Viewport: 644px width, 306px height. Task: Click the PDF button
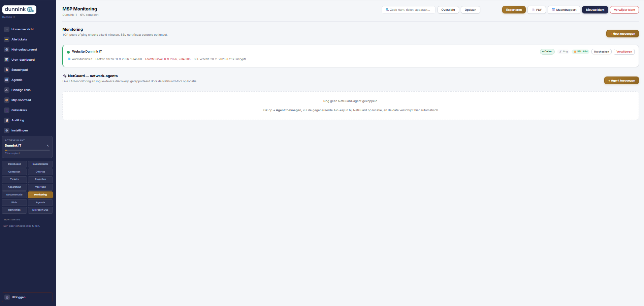point(537,10)
